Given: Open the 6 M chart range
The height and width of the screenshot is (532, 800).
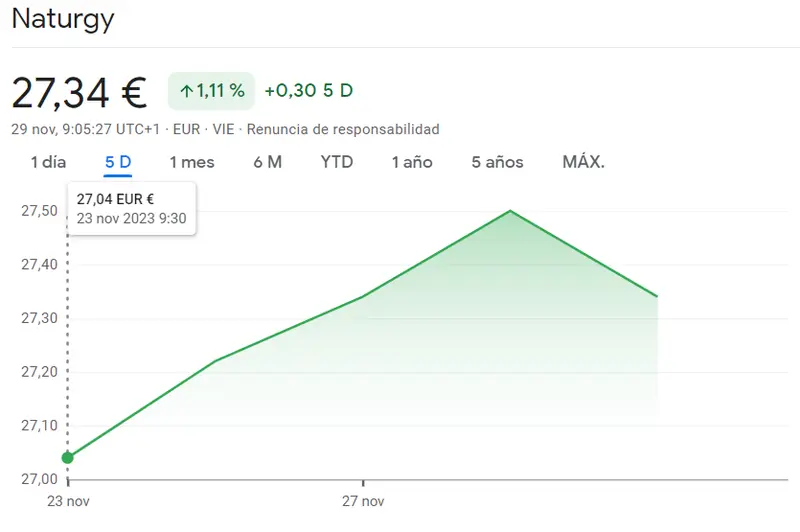Looking at the screenshot, I should pyautogui.click(x=267, y=162).
